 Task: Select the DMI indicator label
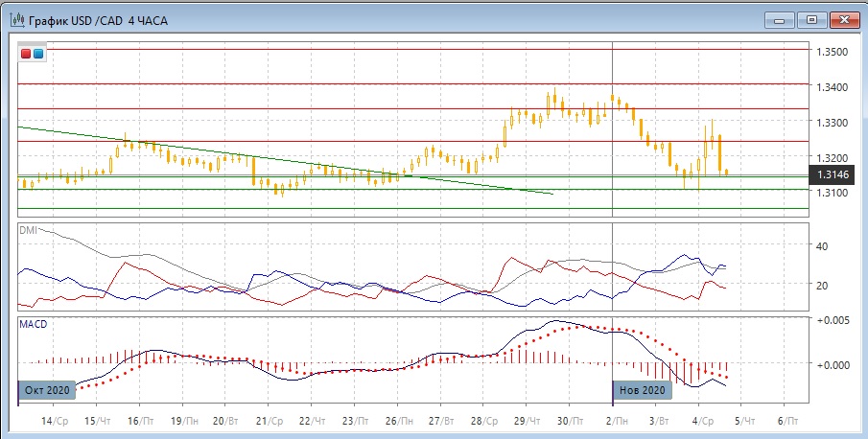[x=29, y=230]
